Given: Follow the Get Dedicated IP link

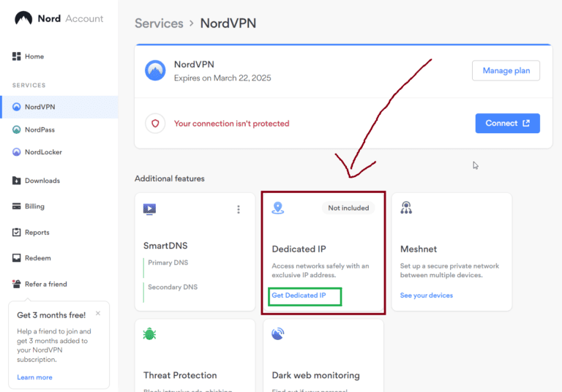Looking at the screenshot, I should pyautogui.click(x=299, y=295).
